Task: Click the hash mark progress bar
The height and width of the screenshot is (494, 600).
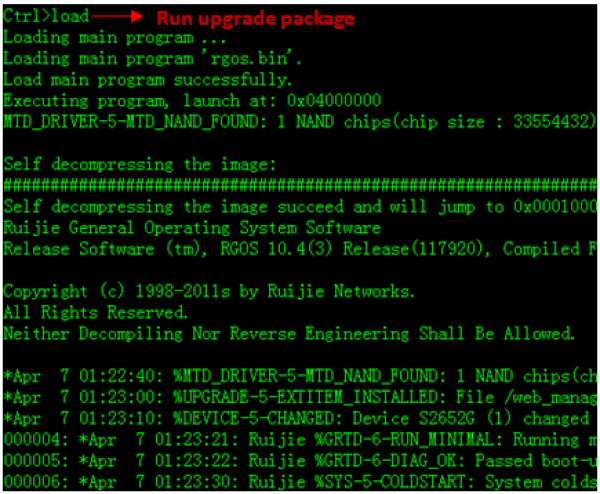Action: click(x=300, y=186)
